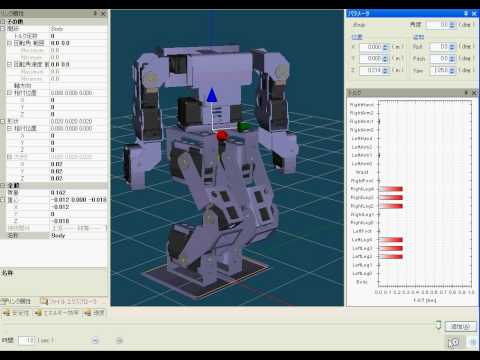480x360 pixels.
Task: Switch to the file explorer tab
Action: pyautogui.click(x=69, y=301)
